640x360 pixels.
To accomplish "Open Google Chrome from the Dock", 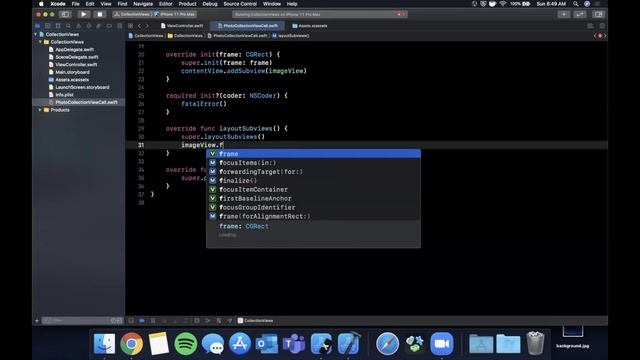I will 131,344.
